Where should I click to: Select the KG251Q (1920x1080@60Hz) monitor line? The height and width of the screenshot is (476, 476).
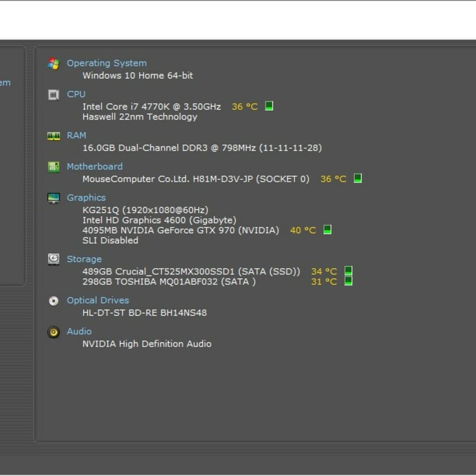point(145,210)
